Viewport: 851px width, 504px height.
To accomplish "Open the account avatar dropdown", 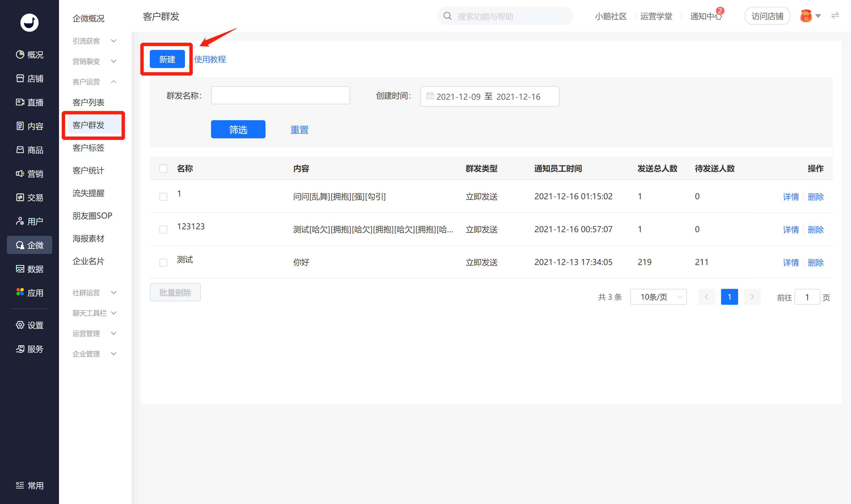I will (x=810, y=16).
